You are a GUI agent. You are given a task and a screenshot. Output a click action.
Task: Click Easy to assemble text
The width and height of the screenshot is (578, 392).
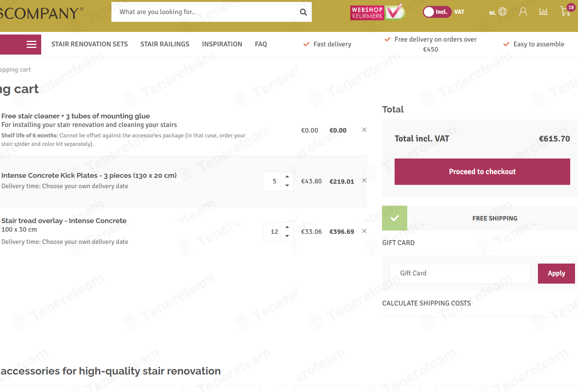click(533, 44)
